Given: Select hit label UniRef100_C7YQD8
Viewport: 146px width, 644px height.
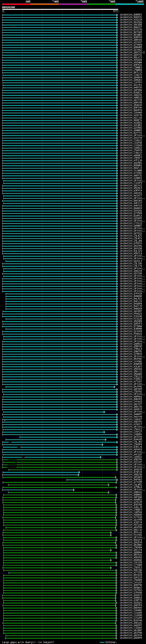Looking at the screenshot, I should point(131,565).
